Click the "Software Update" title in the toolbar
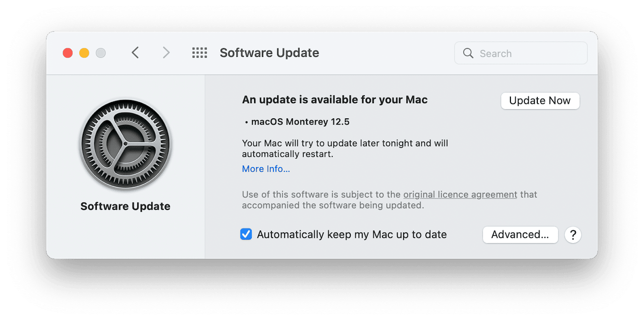 point(269,53)
